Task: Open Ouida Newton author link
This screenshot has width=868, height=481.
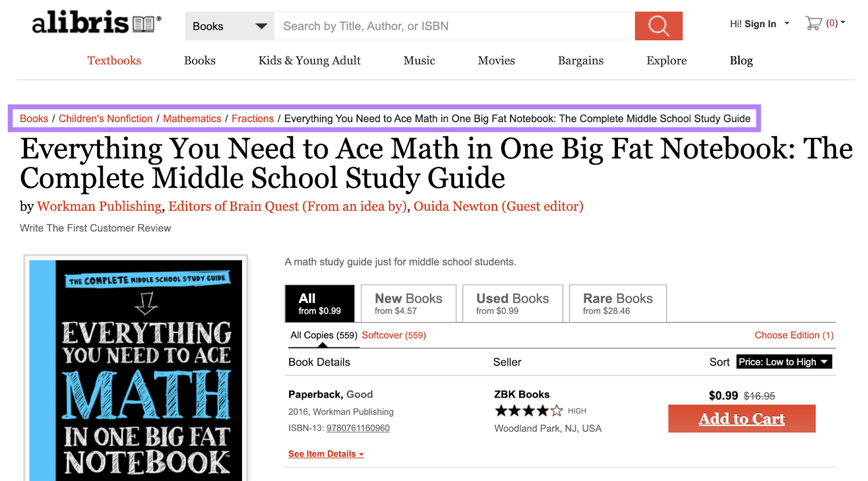Action: pos(499,206)
